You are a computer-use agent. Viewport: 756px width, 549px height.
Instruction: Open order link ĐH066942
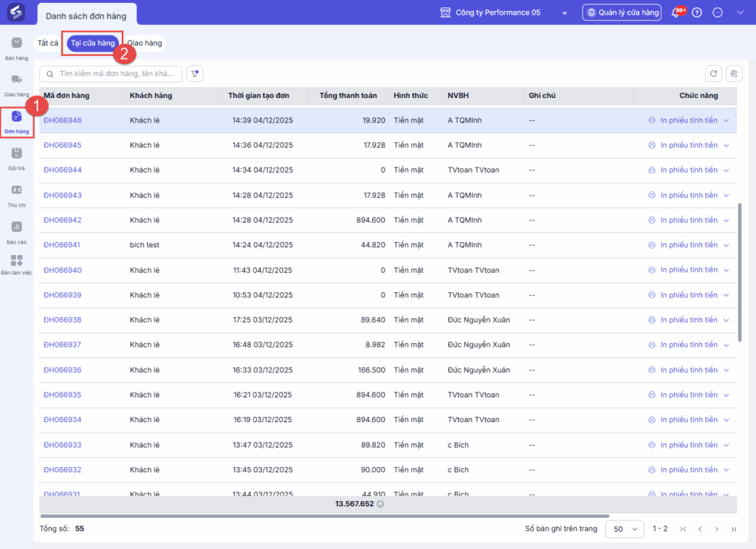point(63,220)
